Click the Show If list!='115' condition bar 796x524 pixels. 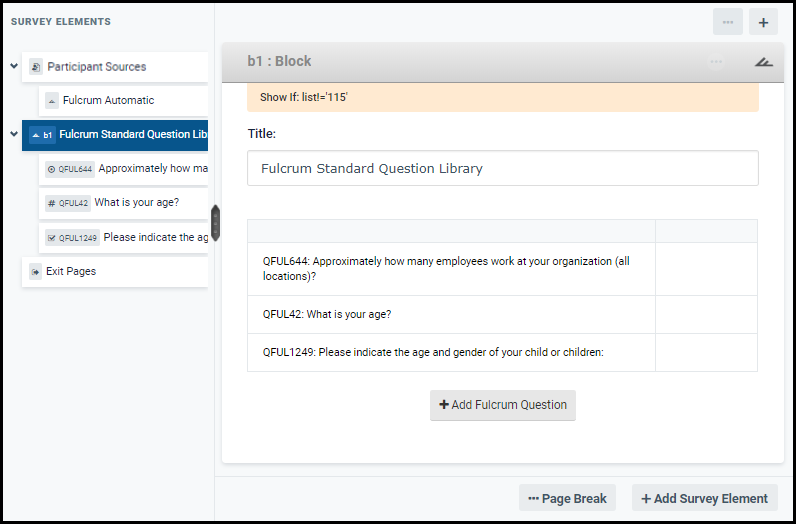[x=503, y=97]
